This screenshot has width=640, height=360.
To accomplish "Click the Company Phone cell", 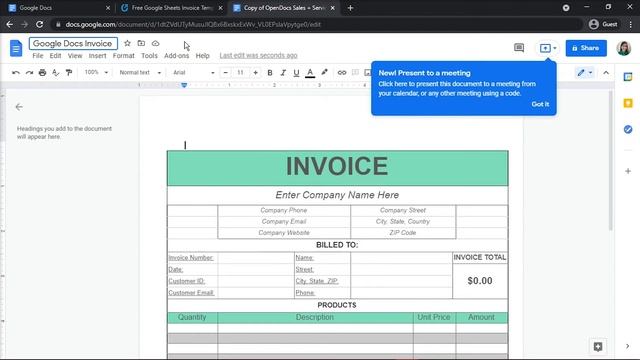I will click(x=284, y=210).
